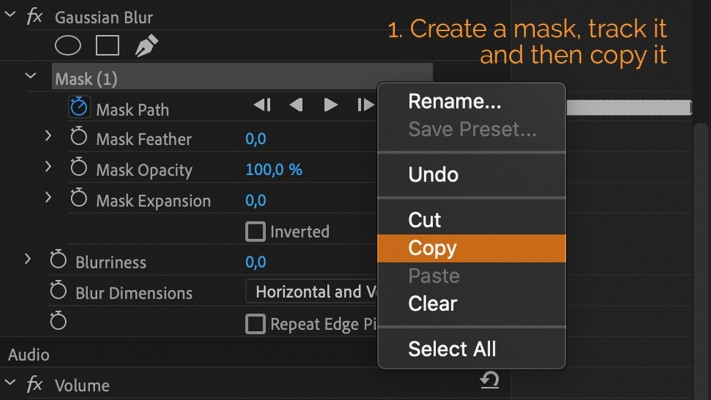The image size is (711, 400).
Task: Edit the Mask Opacity value
Action: click(273, 169)
